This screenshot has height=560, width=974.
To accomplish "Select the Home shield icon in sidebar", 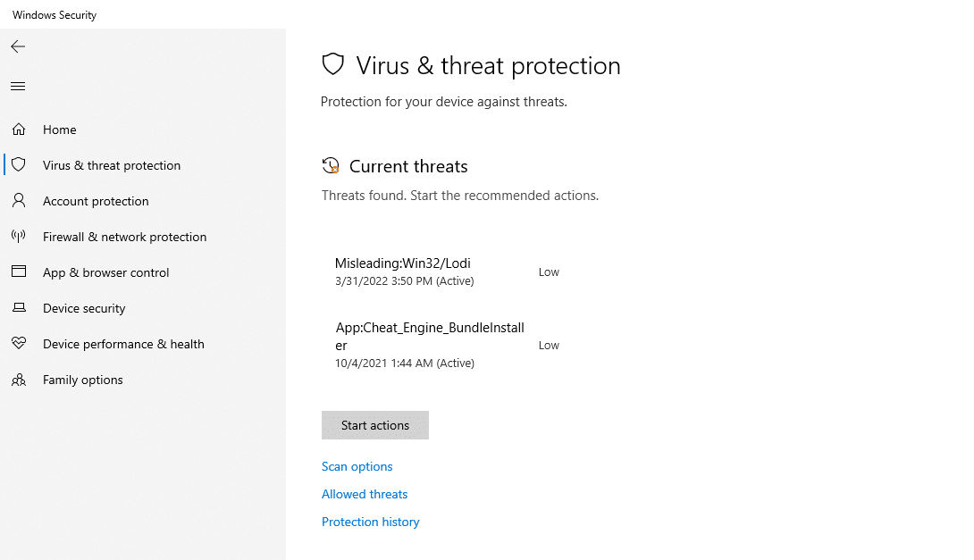I will tap(19, 129).
